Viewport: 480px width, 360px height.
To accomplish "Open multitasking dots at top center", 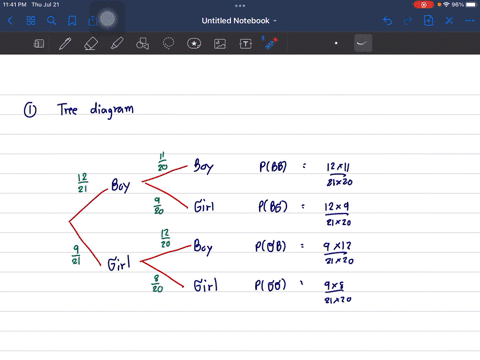I will click(240, 6).
